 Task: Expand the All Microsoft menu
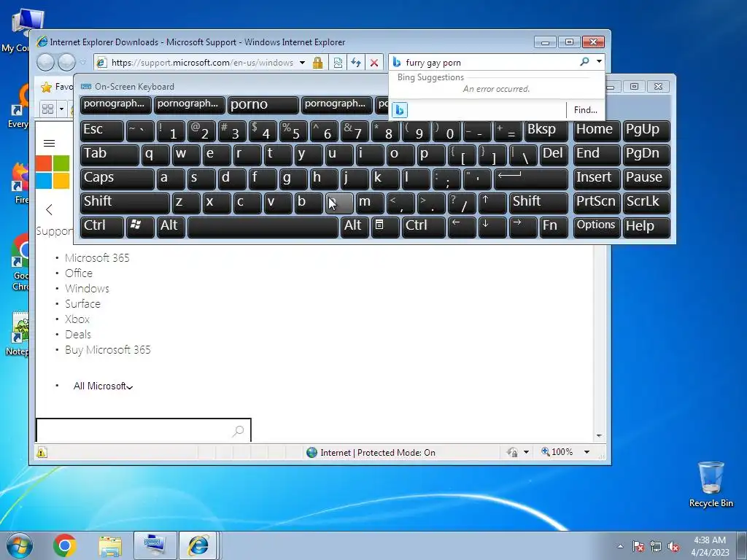[103, 386]
